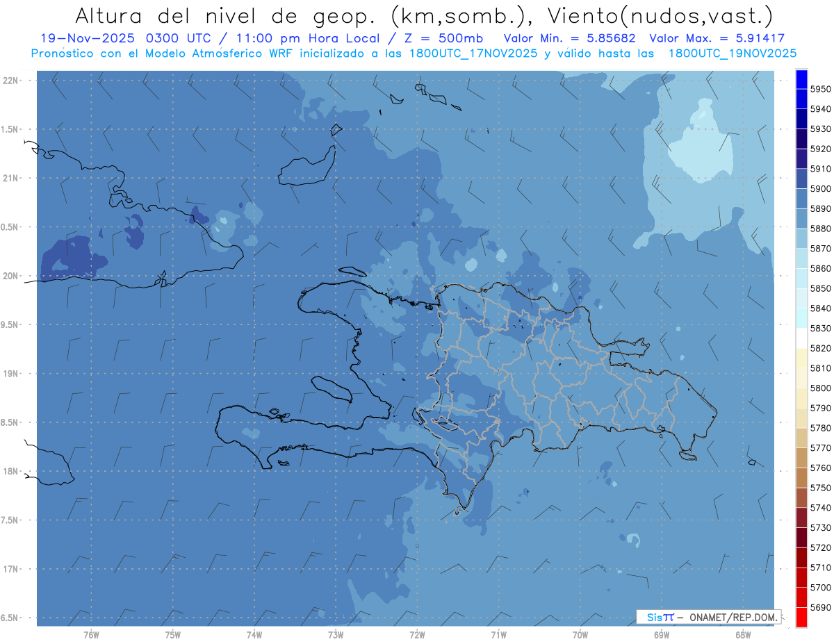Click the 19N latitude label
The image size is (834, 644).
coord(11,374)
